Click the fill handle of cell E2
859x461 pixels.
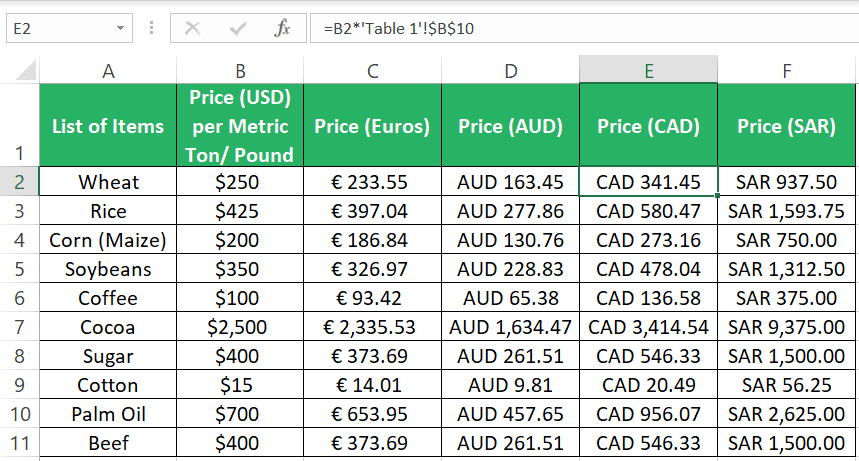tap(717, 195)
